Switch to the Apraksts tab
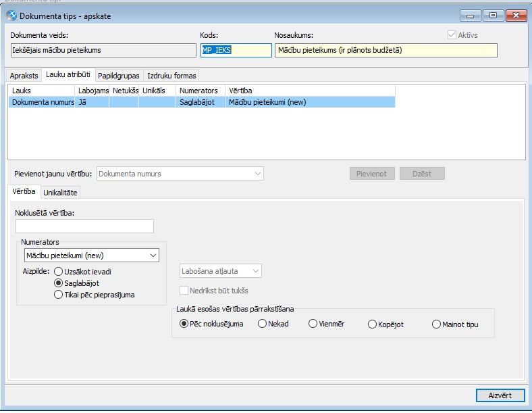The height and width of the screenshot is (413, 532). pyautogui.click(x=24, y=76)
